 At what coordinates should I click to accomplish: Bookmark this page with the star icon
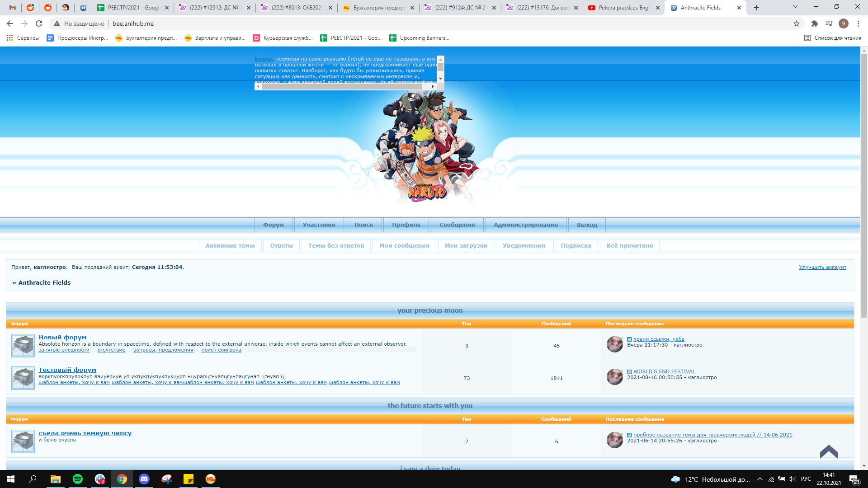coord(797,23)
